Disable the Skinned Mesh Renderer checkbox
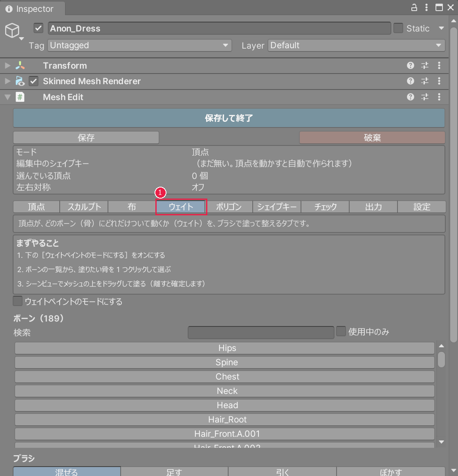This screenshot has width=458, height=476. 34,81
